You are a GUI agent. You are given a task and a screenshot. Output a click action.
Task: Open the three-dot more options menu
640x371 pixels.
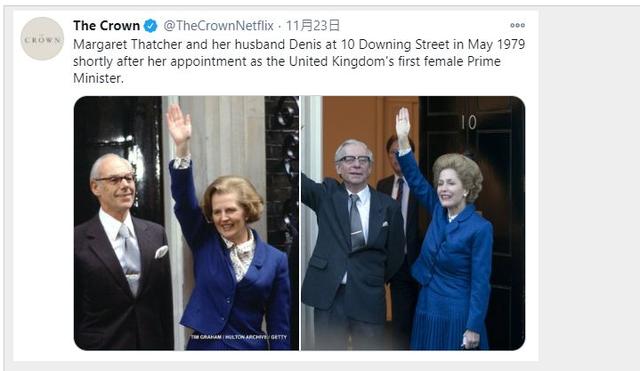[517, 25]
